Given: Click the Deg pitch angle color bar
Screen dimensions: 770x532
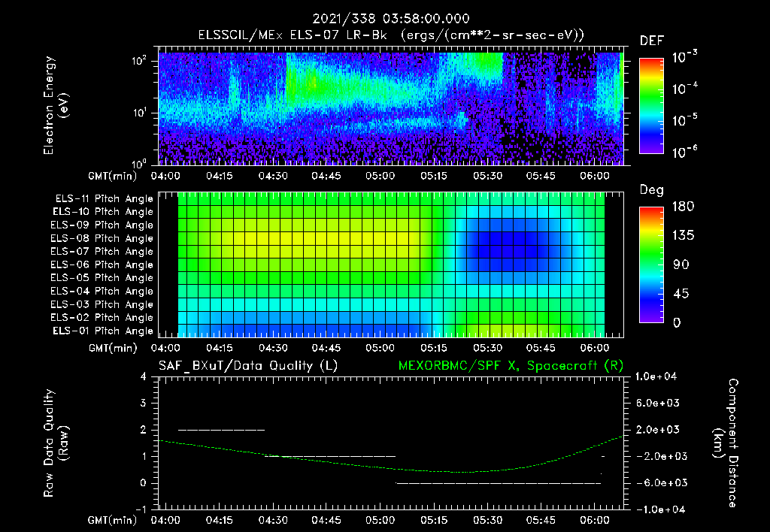Looking at the screenshot, I should pyautogui.click(x=651, y=264).
